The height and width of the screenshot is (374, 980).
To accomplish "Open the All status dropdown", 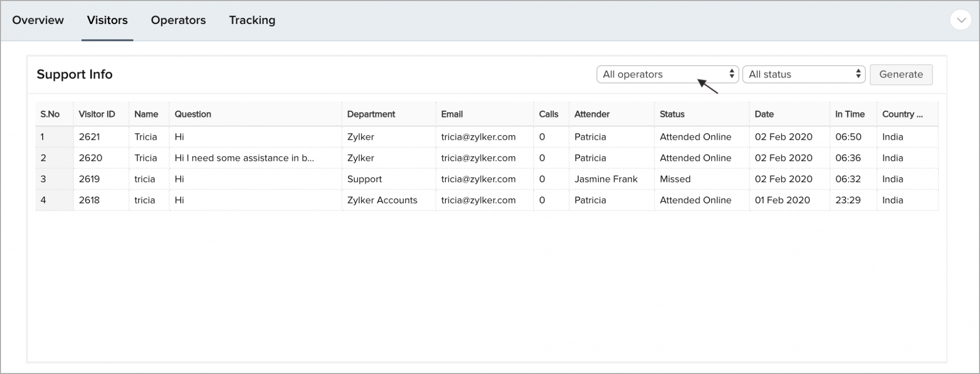I will [x=804, y=75].
